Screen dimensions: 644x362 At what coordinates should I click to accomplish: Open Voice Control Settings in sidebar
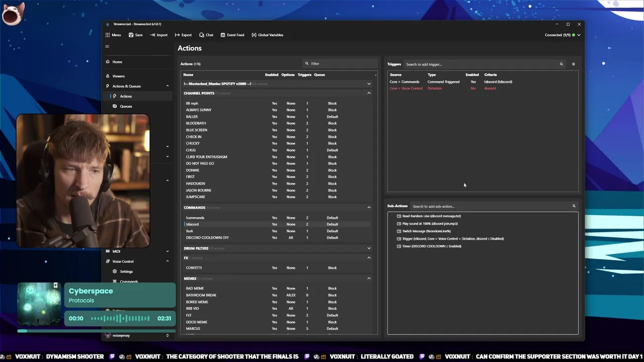coord(126,271)
